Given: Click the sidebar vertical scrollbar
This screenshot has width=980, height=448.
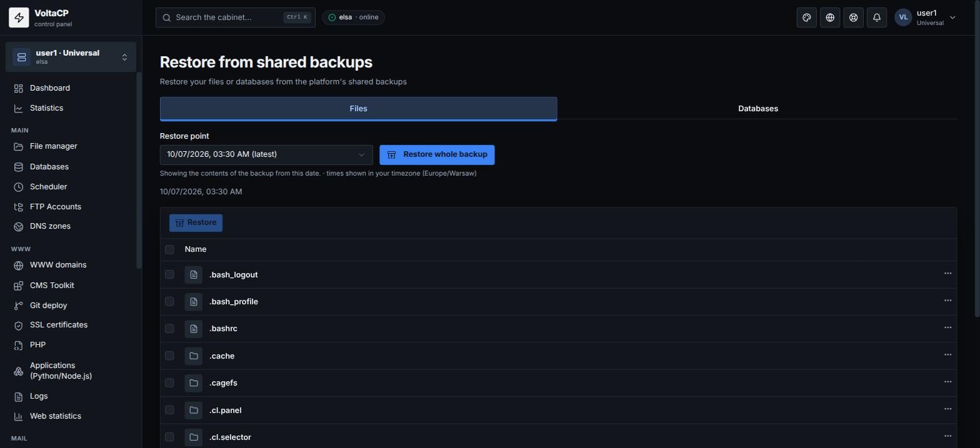Looking at the screenshot, I should click(x=139, y=171).
